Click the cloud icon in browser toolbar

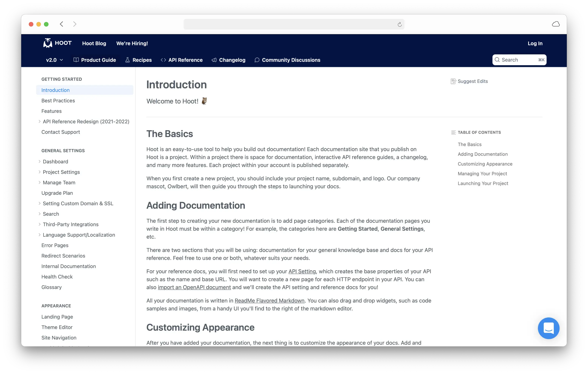pos(556,24)
